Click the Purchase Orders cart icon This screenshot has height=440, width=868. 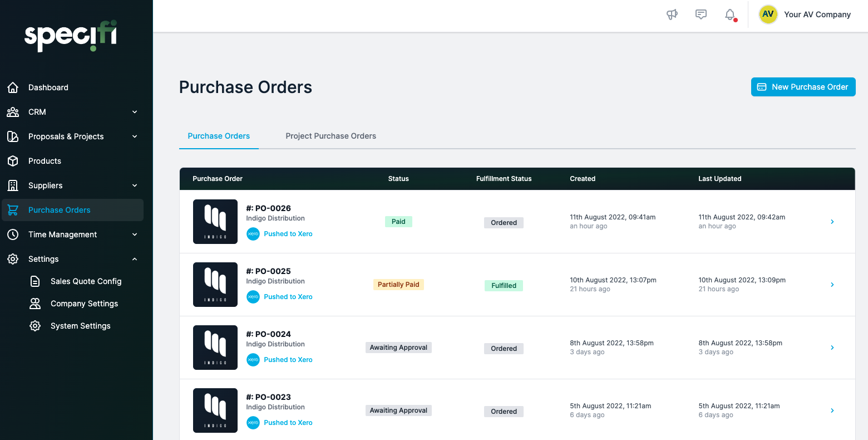[x=13, y=210]
